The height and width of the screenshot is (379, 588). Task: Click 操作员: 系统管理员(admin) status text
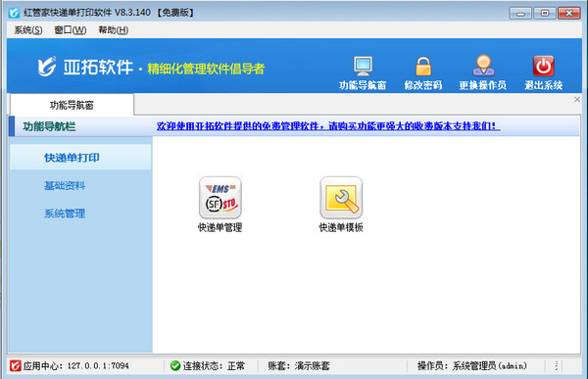(x=472, y=365)
